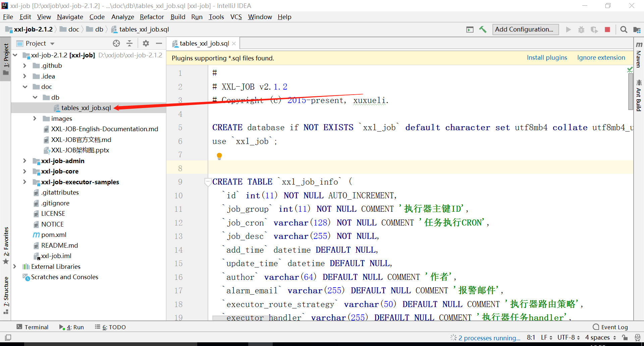Screen dimensions: 644x346
Task: Click the Debug bug icon
Action: point(581,30)
